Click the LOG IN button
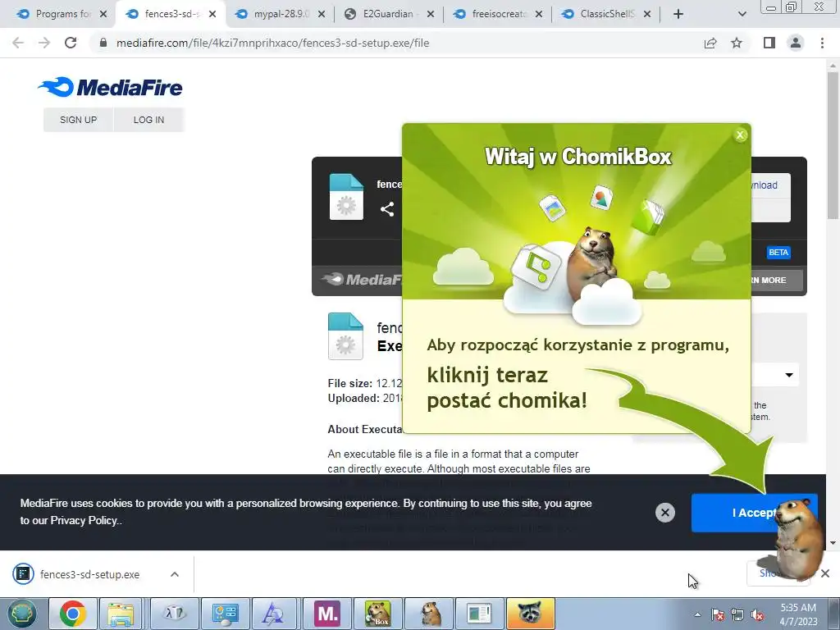 (x=149, y=120)
